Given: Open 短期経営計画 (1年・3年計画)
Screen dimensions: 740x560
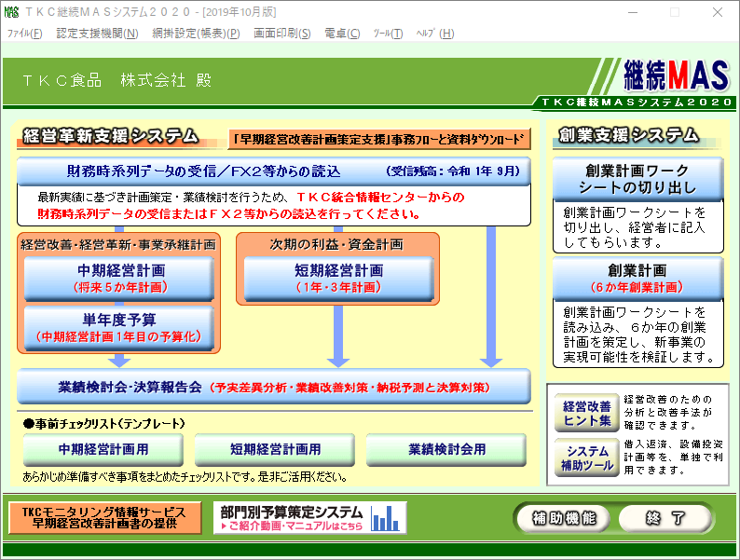Looking at the screenshot, I should click(x=338, y=279).
